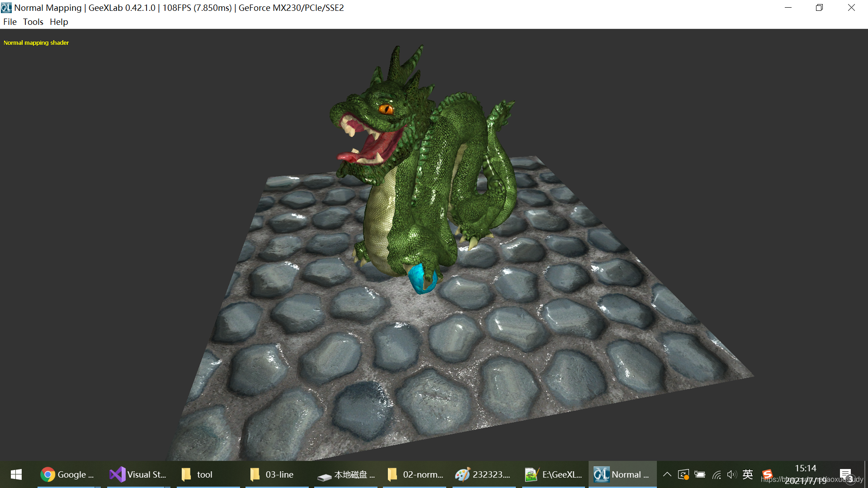
Task: Switch to the Paint 232323 window
Action: tap(483, 474)
